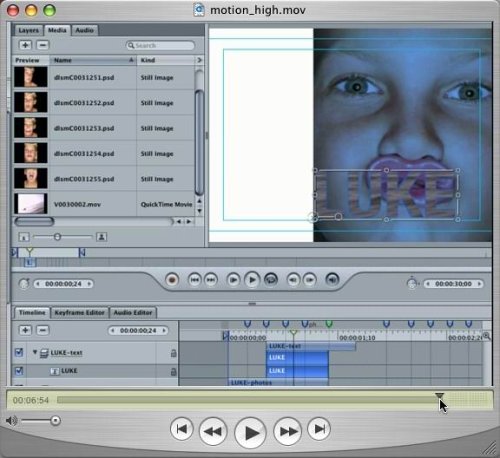
Task: Click the remove (−) button in Media panel
Action: tap(43, 45)
